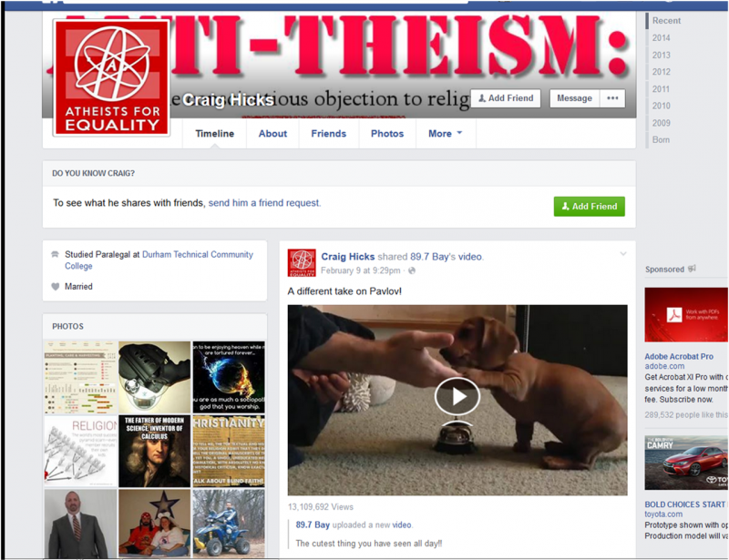
Task: Click Add Friend on the cover photo
Action: point(506,98)
